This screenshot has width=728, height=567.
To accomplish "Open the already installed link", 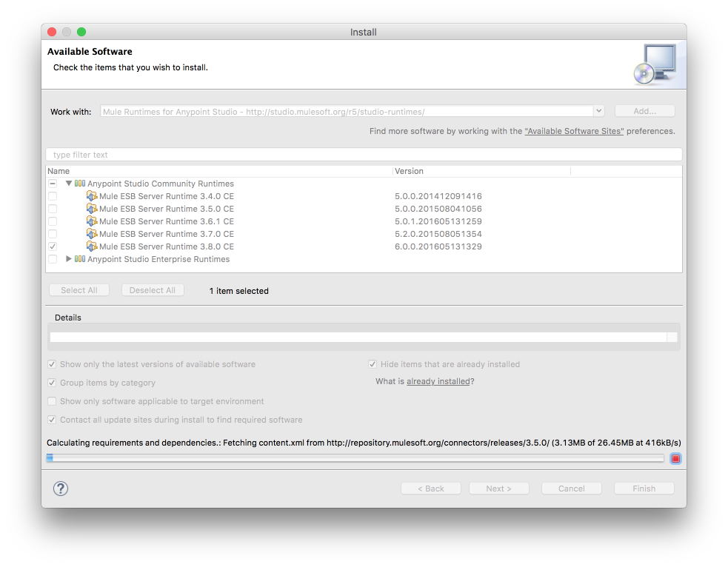I will pyautogui.click(x=438, y=381).
